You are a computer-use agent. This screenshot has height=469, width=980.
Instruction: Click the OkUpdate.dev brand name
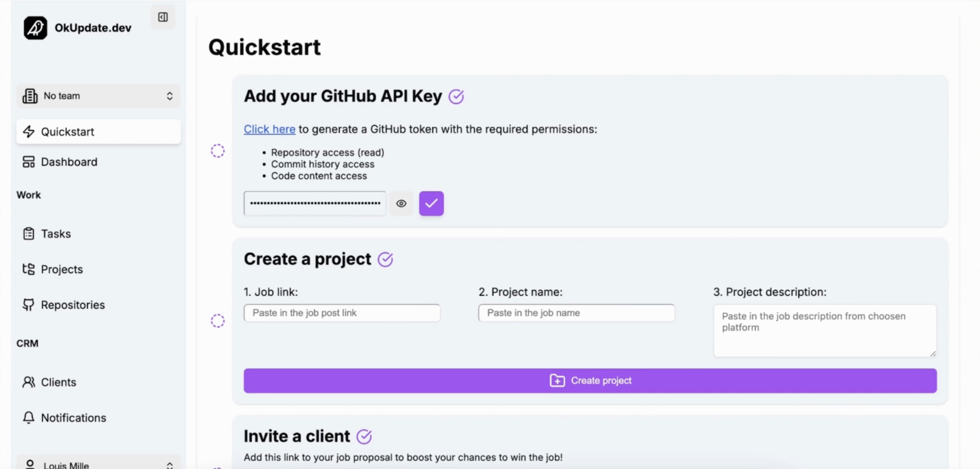[x=93, y=28]
